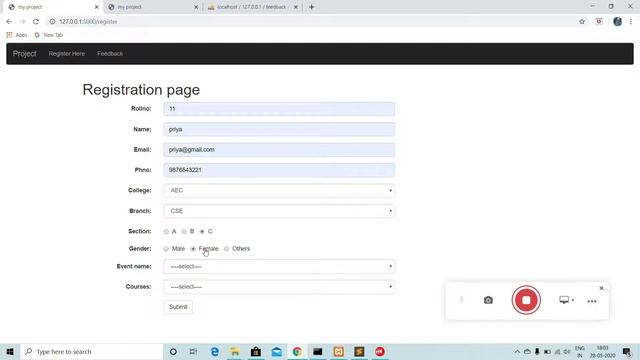
Task: Open Feedback navbar link
Action: (110, 53)
